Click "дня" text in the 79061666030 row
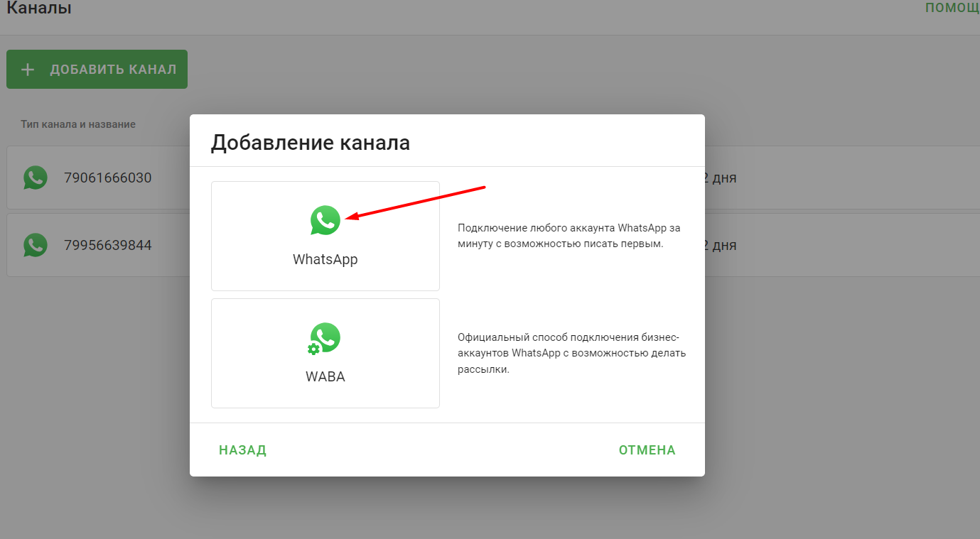This screenshot has height=539, width=980. pos(723,178)
